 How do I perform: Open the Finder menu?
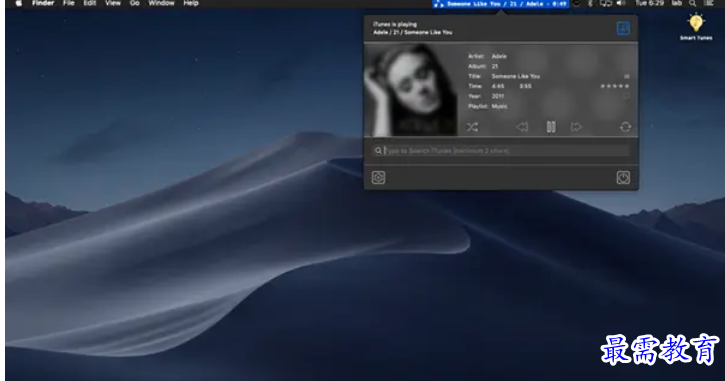click(x=43, y=3)
